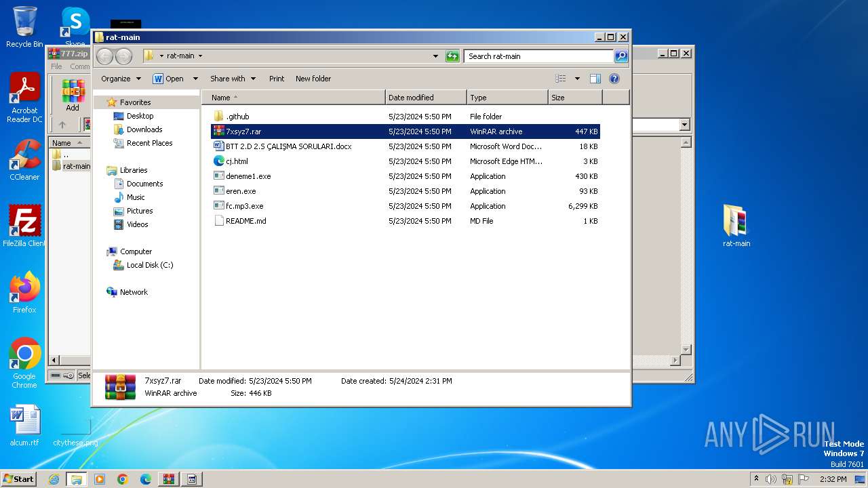The image size is (868, 488).
Task: Sort by Size column header
Action: click(575, 98)
